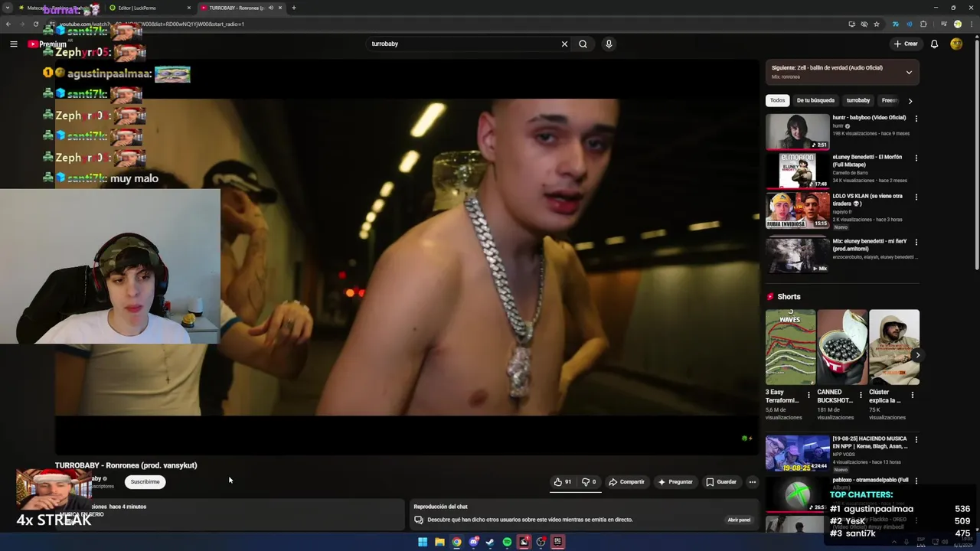Open a new browser tab
980x551 pixels.
click(294, 8)
